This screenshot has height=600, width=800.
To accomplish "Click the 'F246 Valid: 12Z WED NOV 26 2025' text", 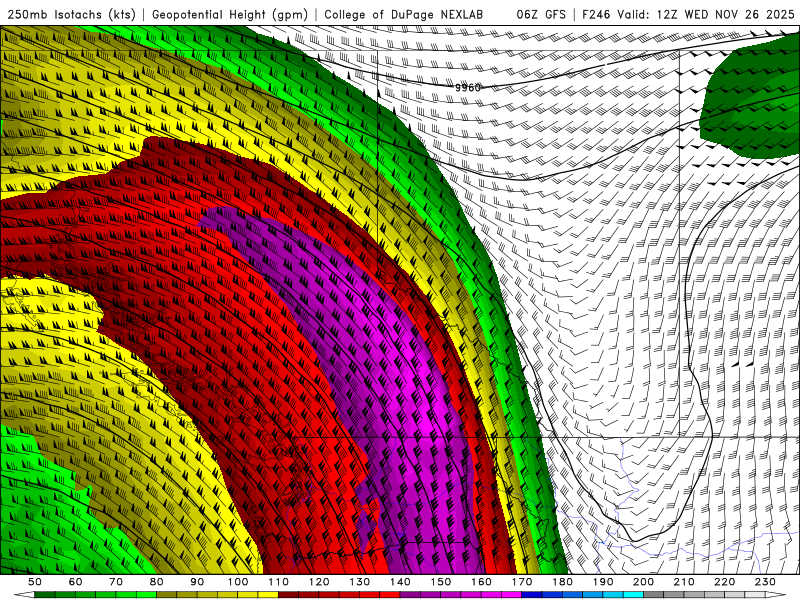I will pyautogui.click(x=688, y=14).
